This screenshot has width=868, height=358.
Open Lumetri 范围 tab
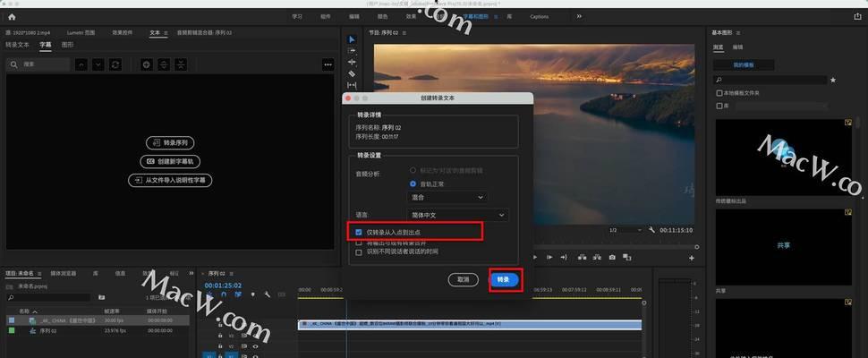(81, 32)
